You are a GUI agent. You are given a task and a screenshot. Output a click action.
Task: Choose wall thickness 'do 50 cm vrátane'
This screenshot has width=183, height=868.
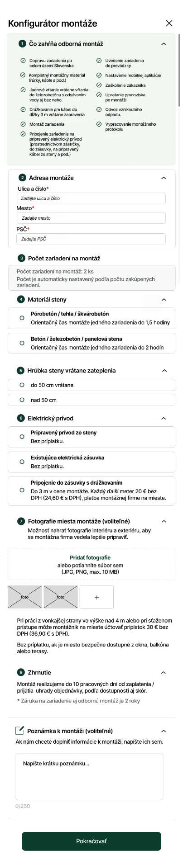click(91, 385)
